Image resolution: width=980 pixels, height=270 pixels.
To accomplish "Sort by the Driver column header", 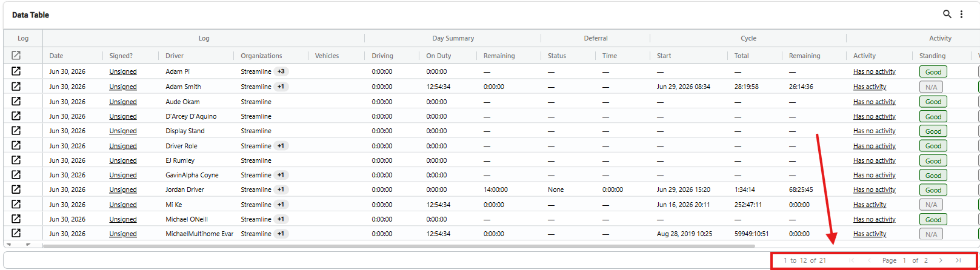I will coord(175,56).
